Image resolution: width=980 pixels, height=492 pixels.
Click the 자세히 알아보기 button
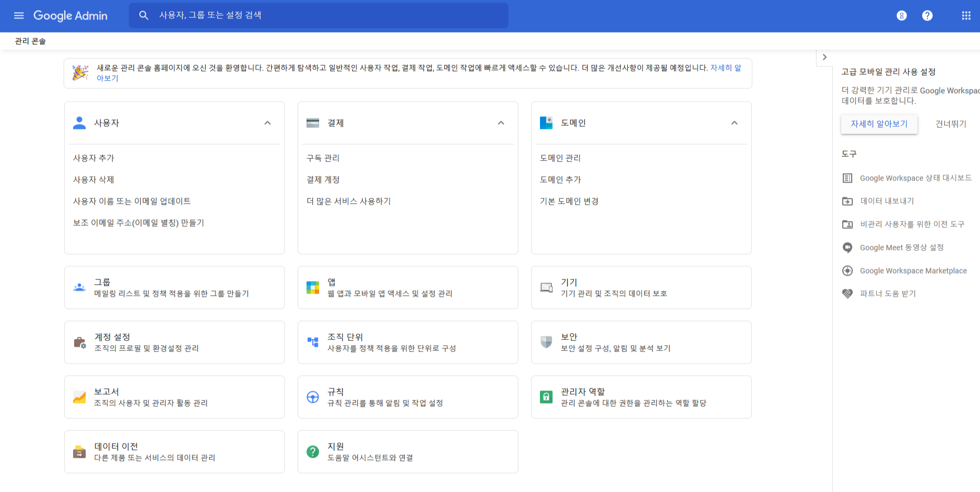[879, 124]
